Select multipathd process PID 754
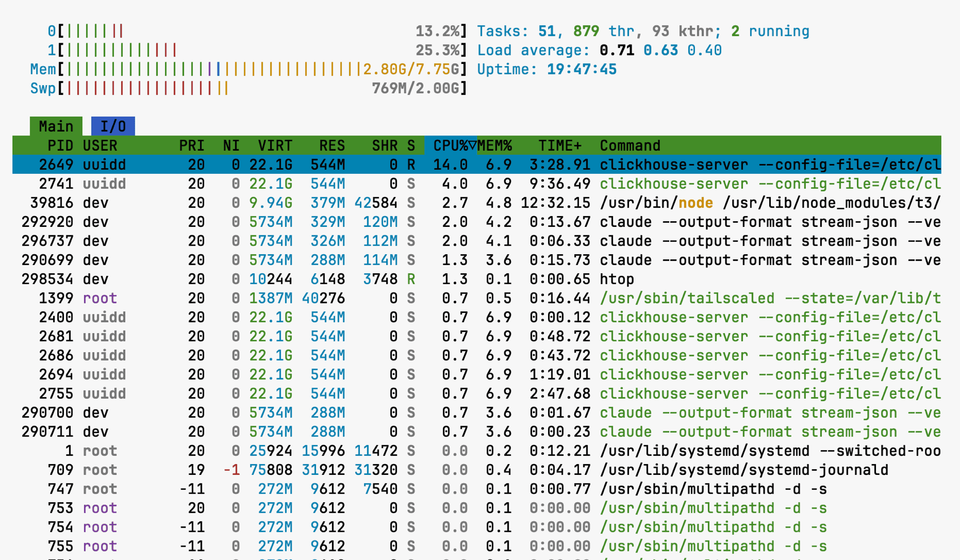This screenshot has height=560, width=960. 477,527
